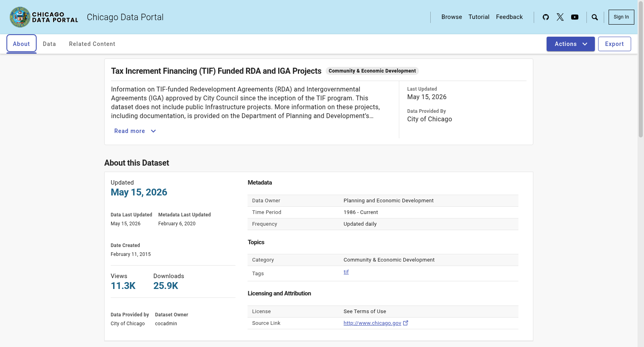The image size is (644, 347).
Task: Open the Related Content tab
Action: click(92, 44)
